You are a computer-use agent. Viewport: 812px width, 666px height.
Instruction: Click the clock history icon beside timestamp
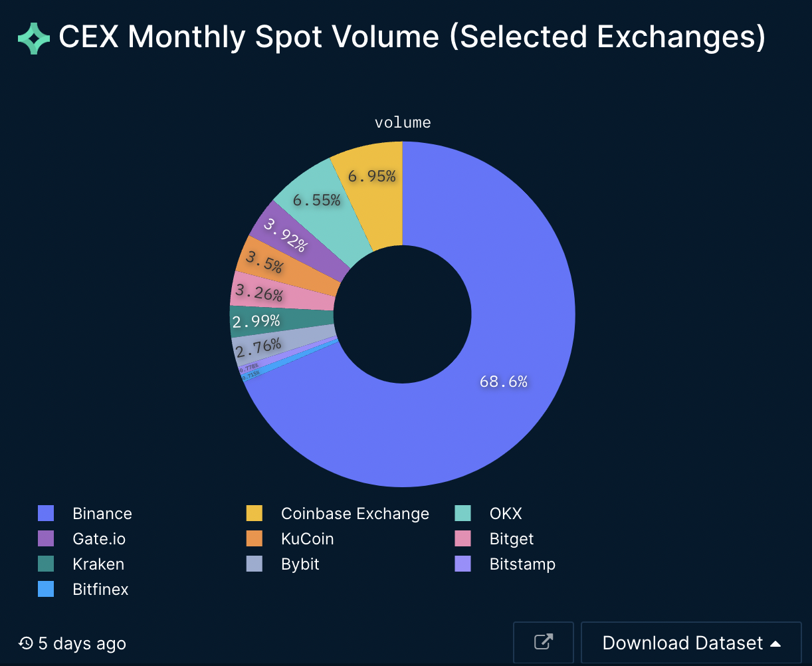pyautogui.click(x=25, y=643)
